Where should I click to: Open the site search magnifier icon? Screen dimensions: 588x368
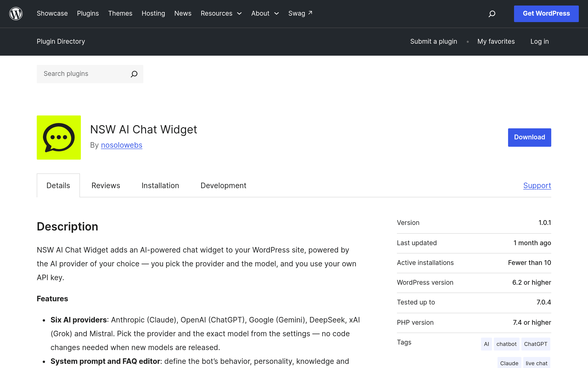tap(492, 14)
